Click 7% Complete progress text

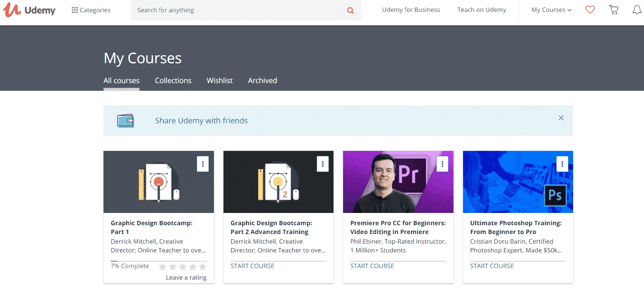click(x=130, y=266)
